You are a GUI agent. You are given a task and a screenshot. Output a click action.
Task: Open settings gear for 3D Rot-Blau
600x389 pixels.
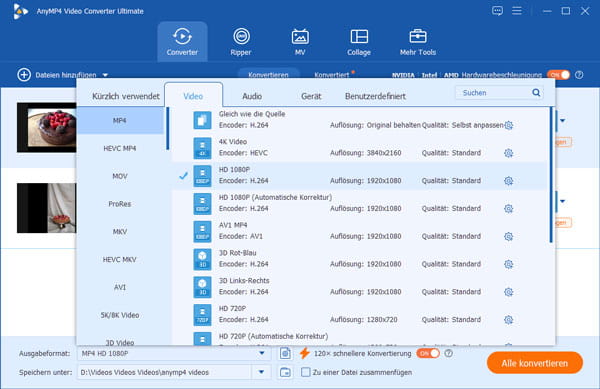point(508,264)
